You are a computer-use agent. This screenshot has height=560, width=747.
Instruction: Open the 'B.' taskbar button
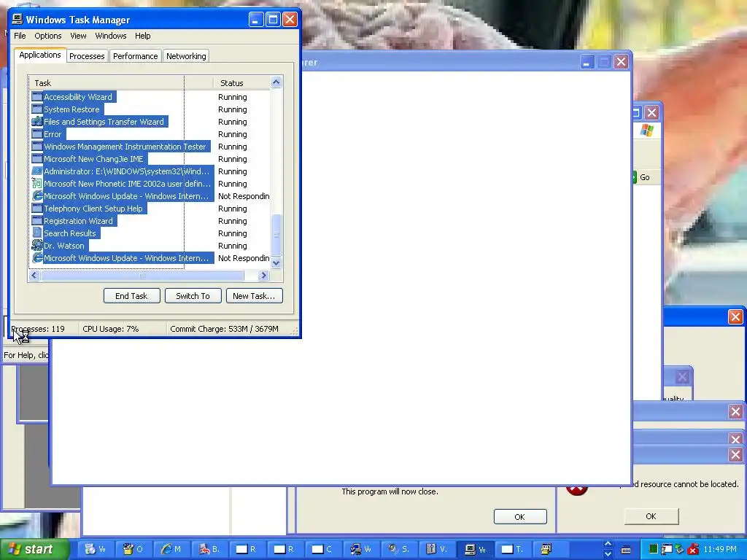[209, 549]
